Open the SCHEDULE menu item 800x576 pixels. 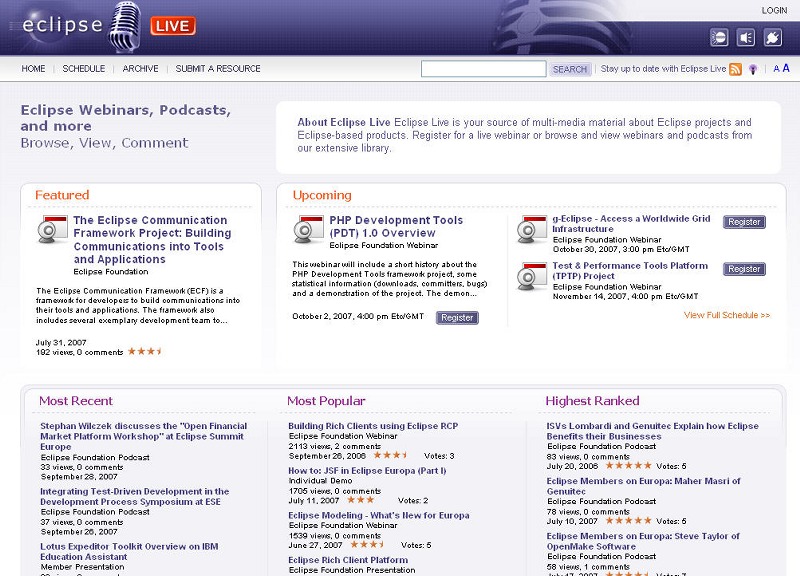(x=84, y=69)
